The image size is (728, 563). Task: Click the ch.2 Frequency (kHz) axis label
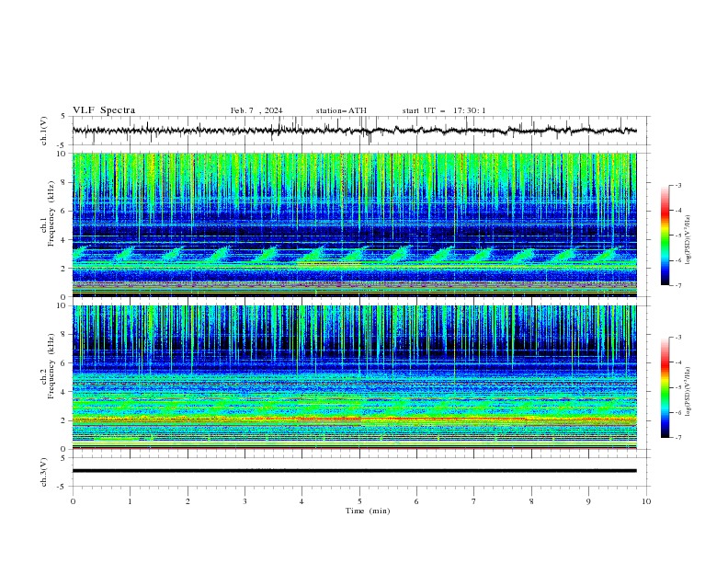coord(48,366)
